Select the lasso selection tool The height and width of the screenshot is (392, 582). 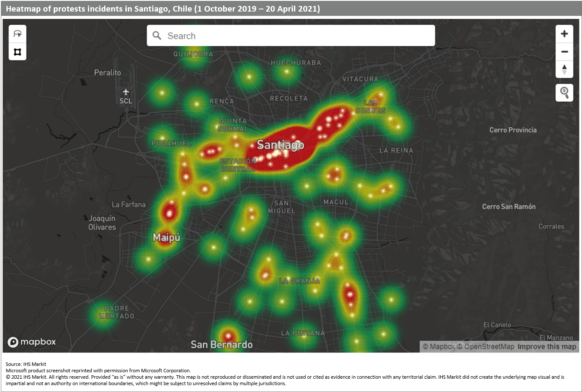pyautogui.click(x=18, y=34)
